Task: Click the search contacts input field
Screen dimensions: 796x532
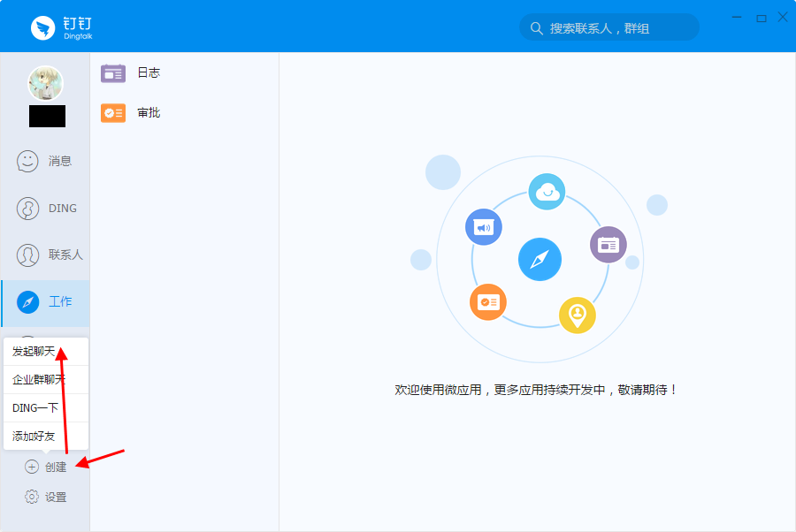Action: click(619, 28)
